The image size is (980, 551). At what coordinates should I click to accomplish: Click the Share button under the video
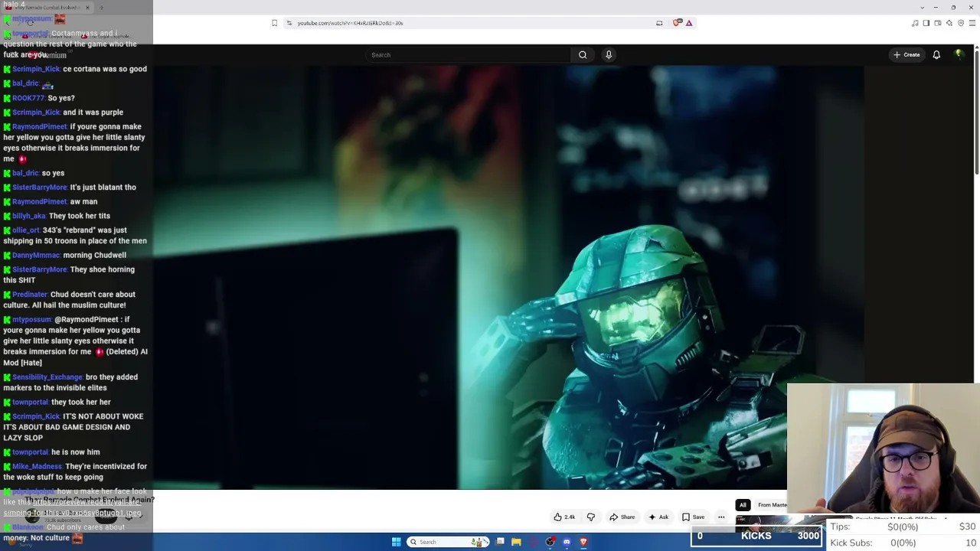622,517
